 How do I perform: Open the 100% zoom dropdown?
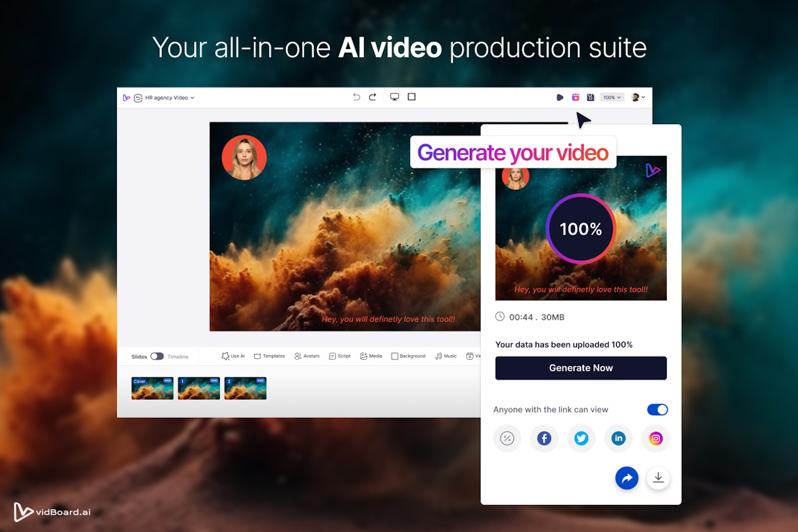612,97
